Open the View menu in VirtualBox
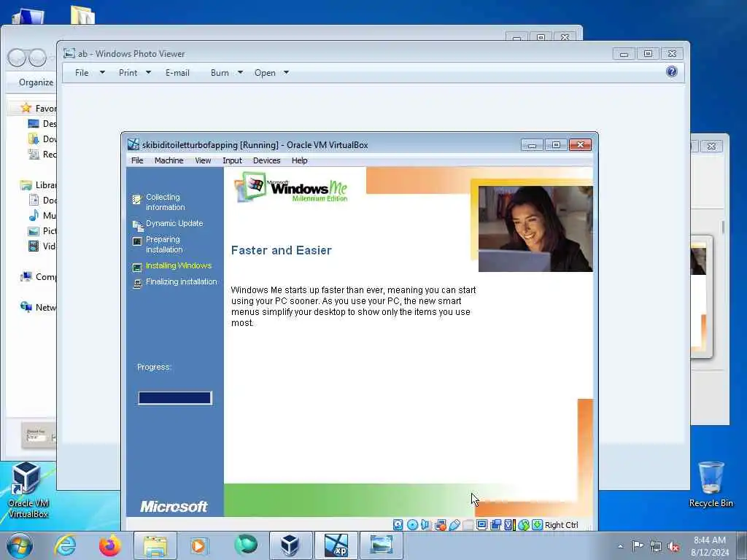The image size is (747, 560). [203, 160]
